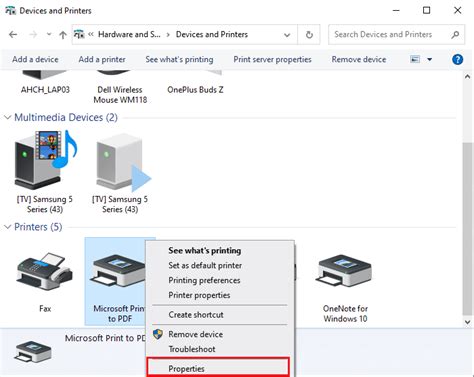Expand the recent locations dropdown
474x377 pixels.
[49, 34]
